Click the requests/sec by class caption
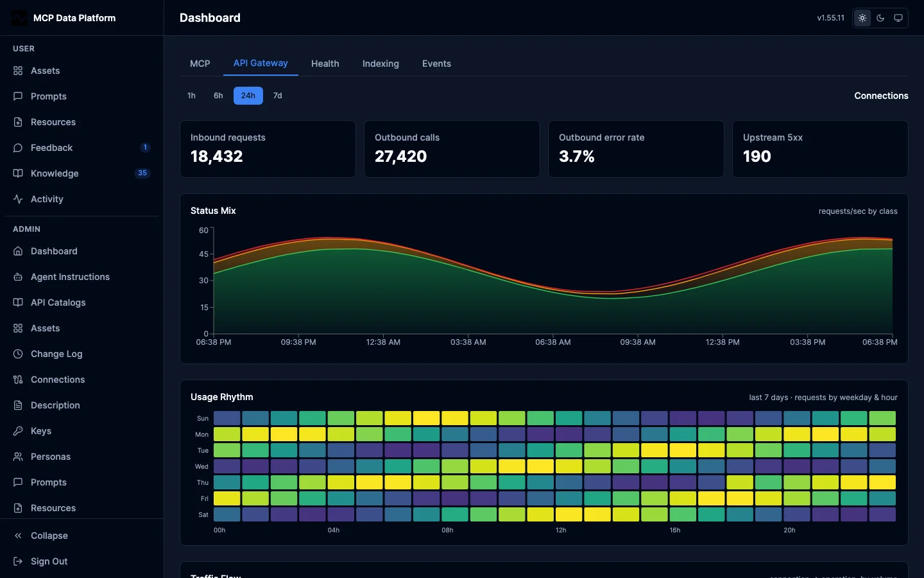924x578 pixels. 858,211
